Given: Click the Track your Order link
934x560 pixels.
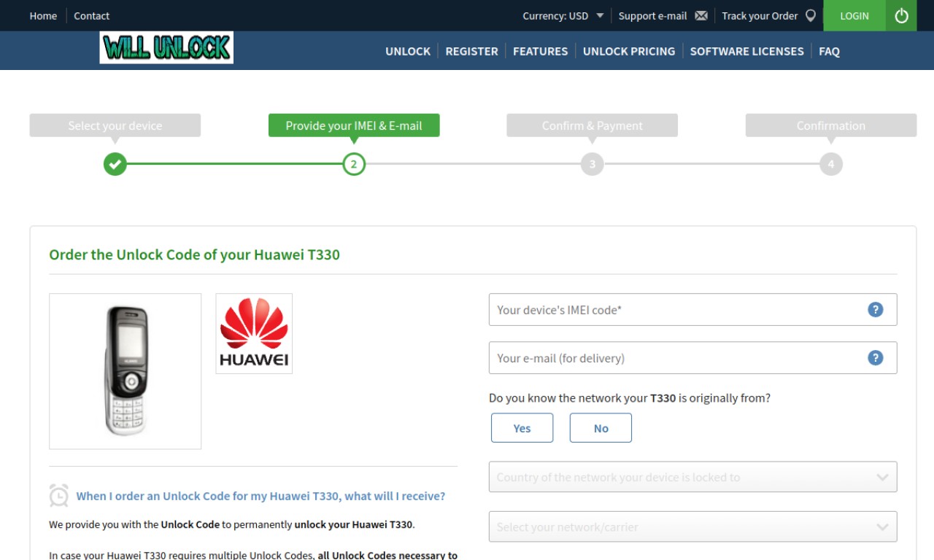Looking at the screenshot, I should pyautogui.click(x=760, y=15).
